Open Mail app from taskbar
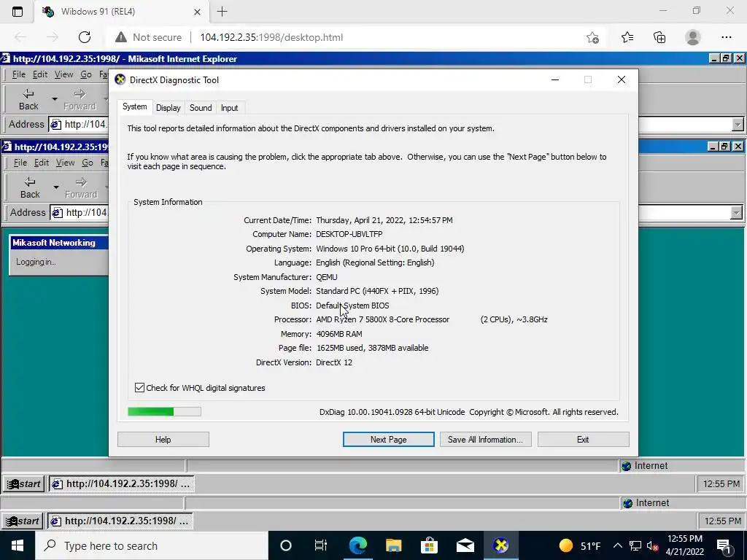The height and width of the screenshot is (560, 747). pyautogui.click(x=465, y=545)
